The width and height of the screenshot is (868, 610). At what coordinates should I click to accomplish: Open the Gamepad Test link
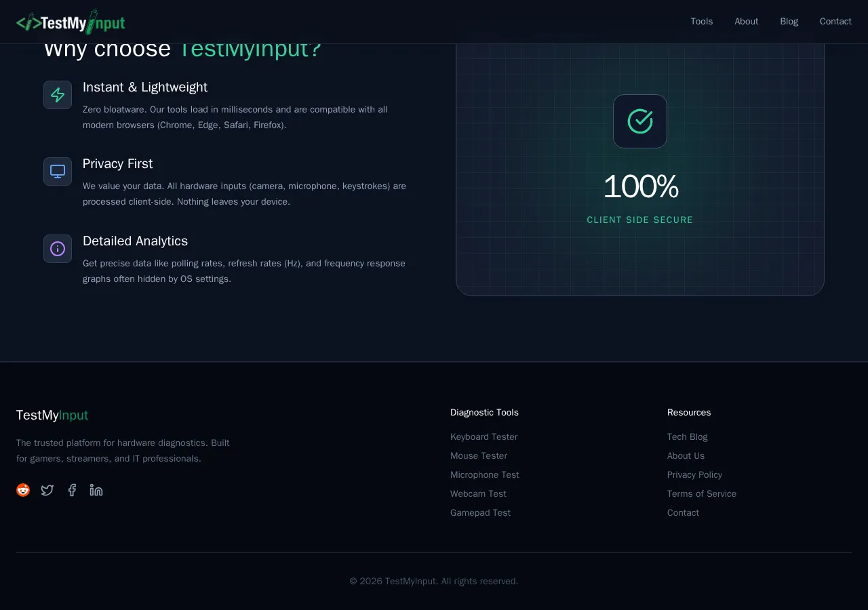[480, 513]
